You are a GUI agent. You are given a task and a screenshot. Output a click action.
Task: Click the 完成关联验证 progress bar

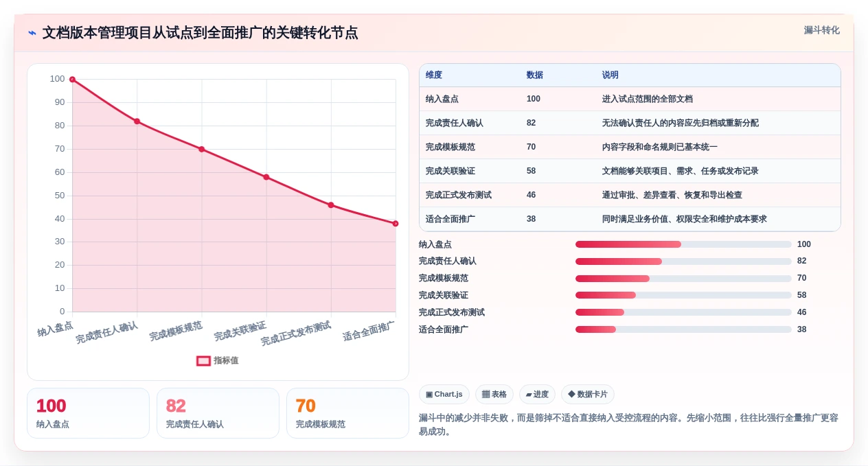point(683,295)
